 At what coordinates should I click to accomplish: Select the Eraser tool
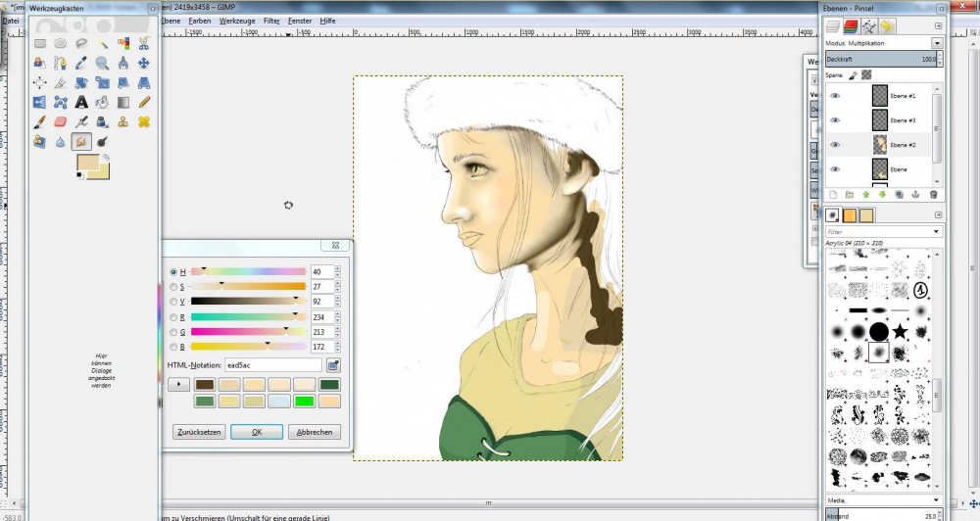click(61, 121)
